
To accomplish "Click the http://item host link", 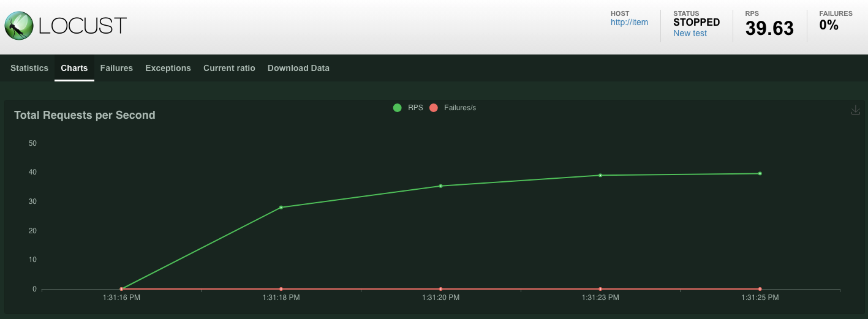I will (629, 23).
